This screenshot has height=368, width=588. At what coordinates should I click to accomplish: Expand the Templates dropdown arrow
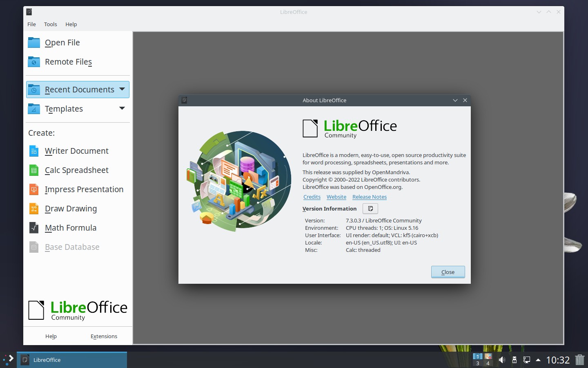pyautogui.click(x=122, y=108)
